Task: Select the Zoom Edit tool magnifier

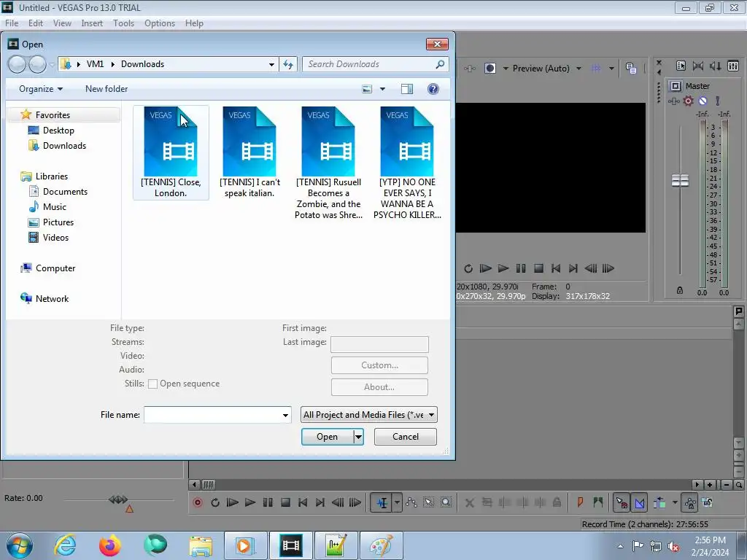Action: coord(446,502)
